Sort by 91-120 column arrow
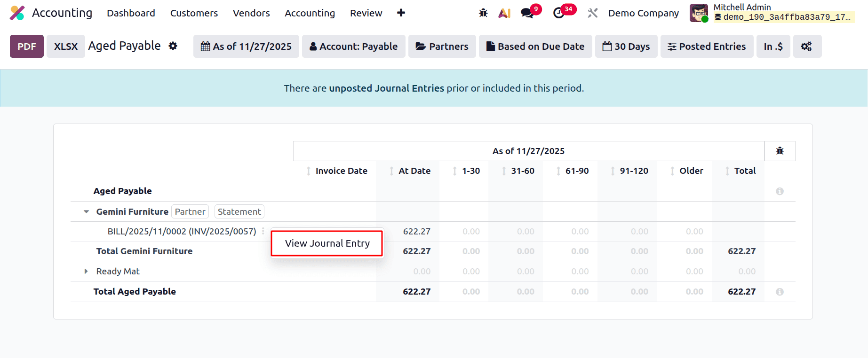Viewport: 868px width, 358px height. pos(613,171)
